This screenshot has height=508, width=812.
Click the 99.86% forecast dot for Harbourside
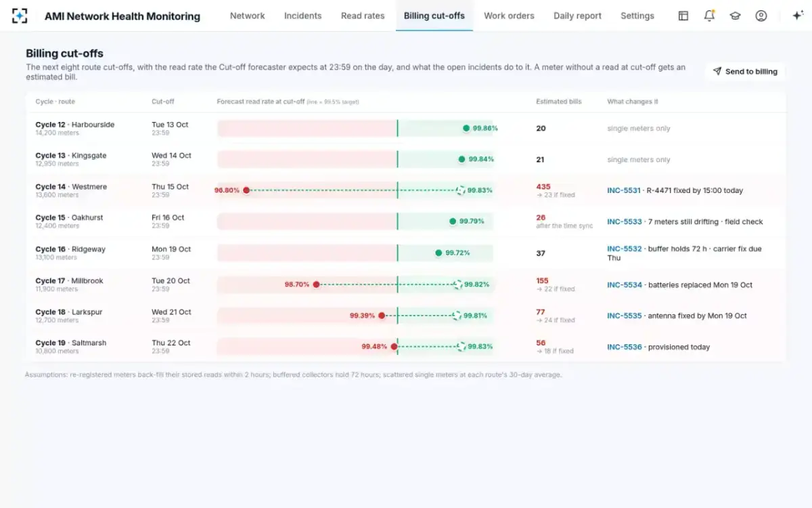466,128
